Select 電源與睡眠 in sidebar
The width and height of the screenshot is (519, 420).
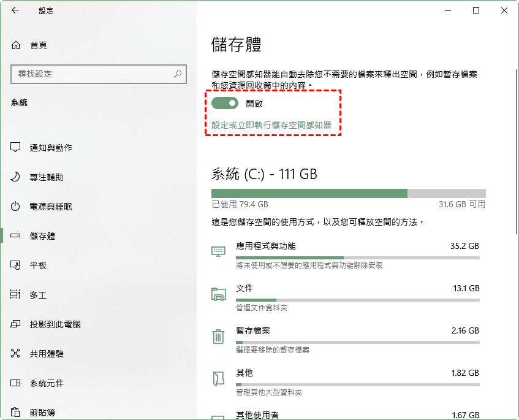click(x=51, y=207)
